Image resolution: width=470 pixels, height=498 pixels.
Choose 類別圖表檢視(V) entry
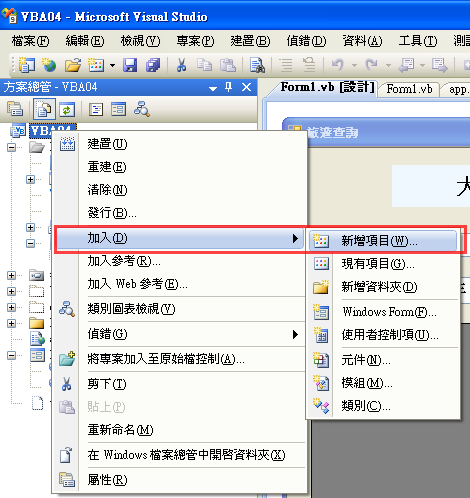(180, 309)
